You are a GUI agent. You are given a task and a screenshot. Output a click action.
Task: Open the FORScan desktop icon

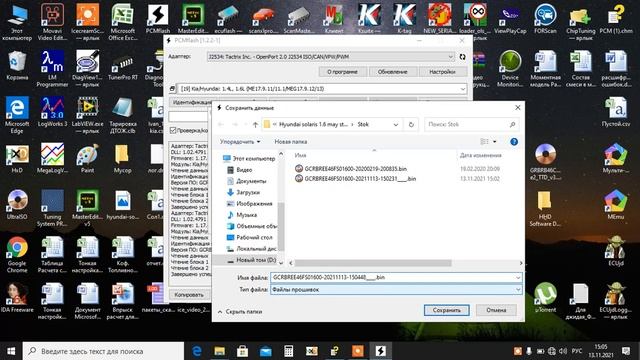click(x=545, y=19)
